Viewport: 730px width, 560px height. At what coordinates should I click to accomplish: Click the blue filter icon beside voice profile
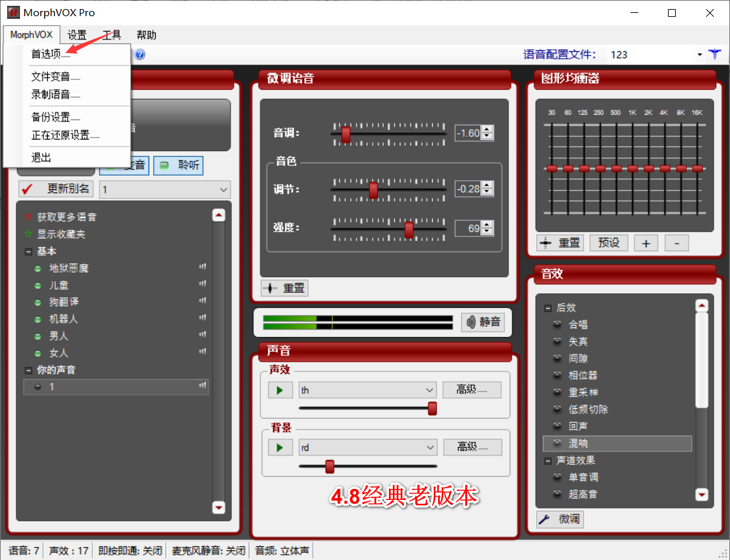714,54
